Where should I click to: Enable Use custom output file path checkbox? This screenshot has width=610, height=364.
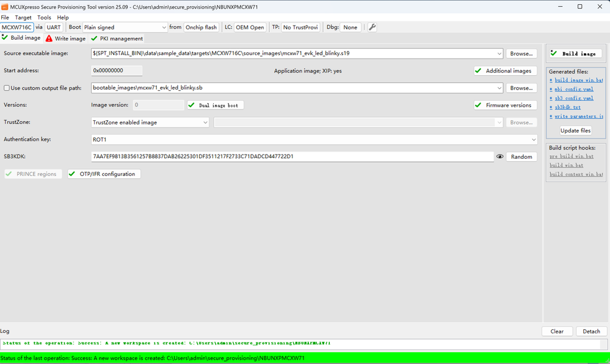pyautogui.click(x=7, y=88)
